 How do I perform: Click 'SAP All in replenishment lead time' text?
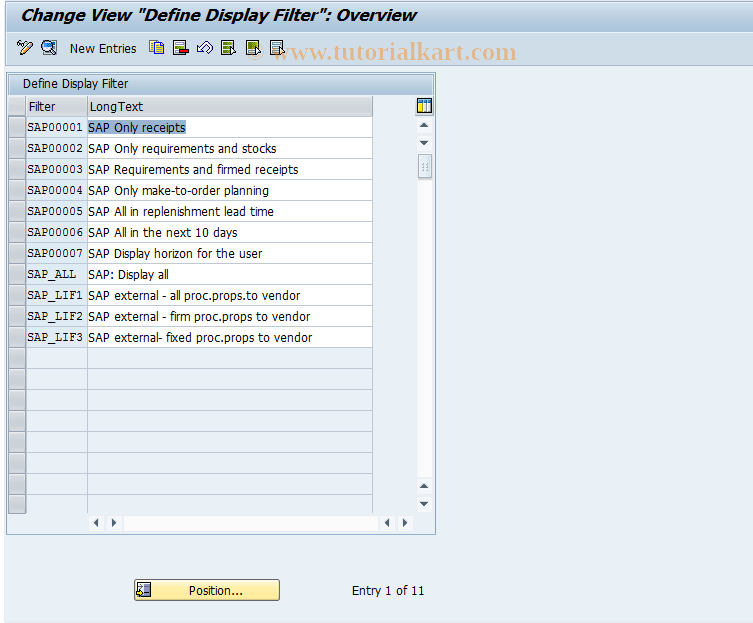click(181, 211)
